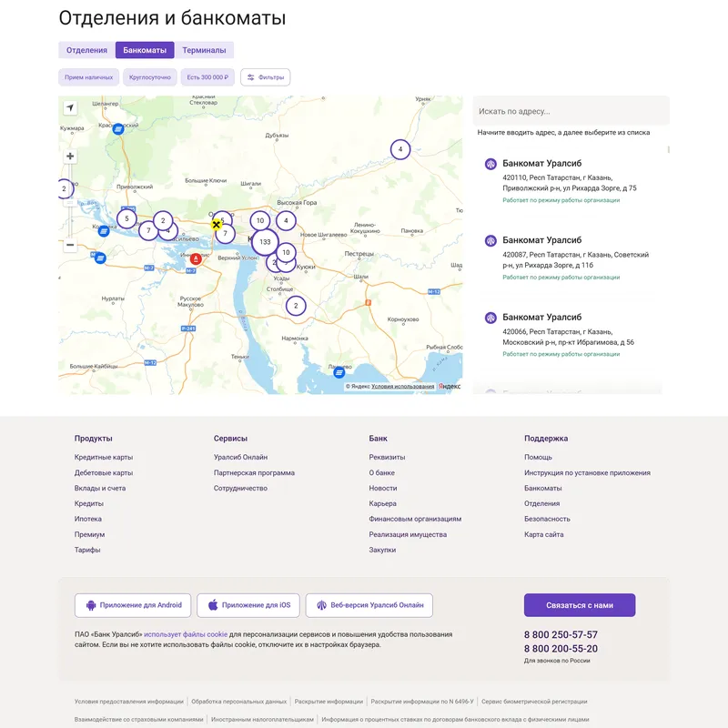Zoom out with the map minus button
Viewport: 728px width, 728px height.
70,245
